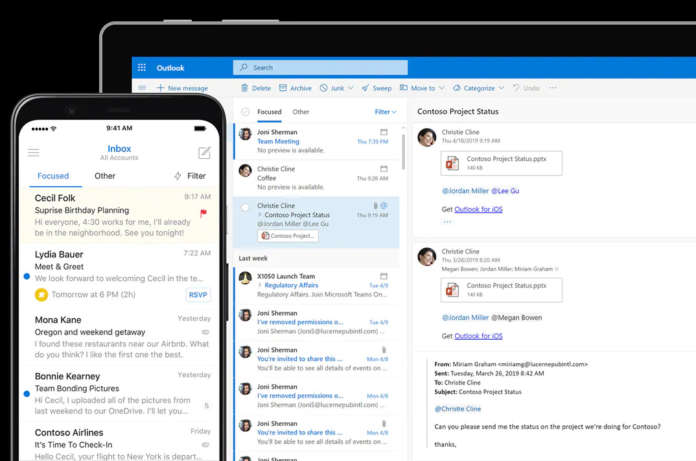Click @Christie Cline mention in quoted message

458,409
